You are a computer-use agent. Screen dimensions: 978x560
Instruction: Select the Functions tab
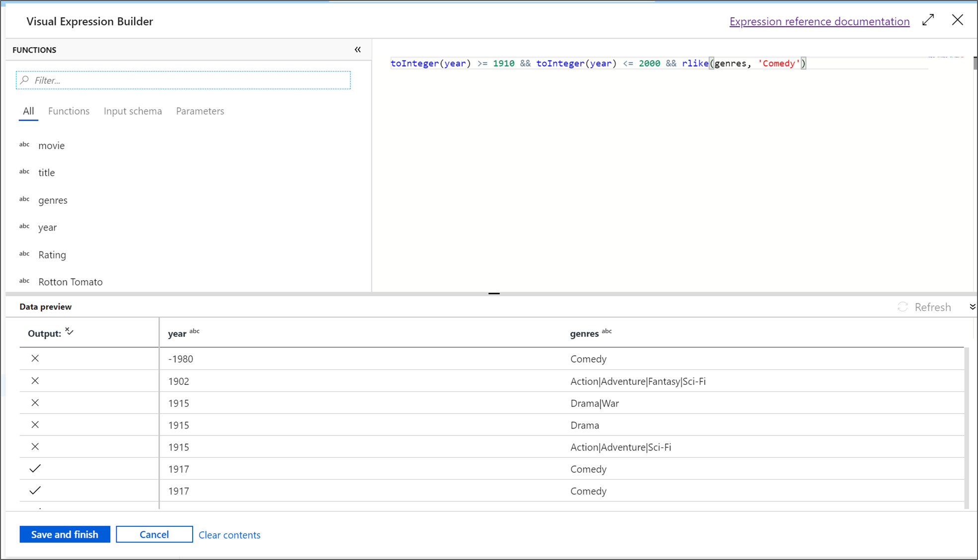click(x=69, y=111)
